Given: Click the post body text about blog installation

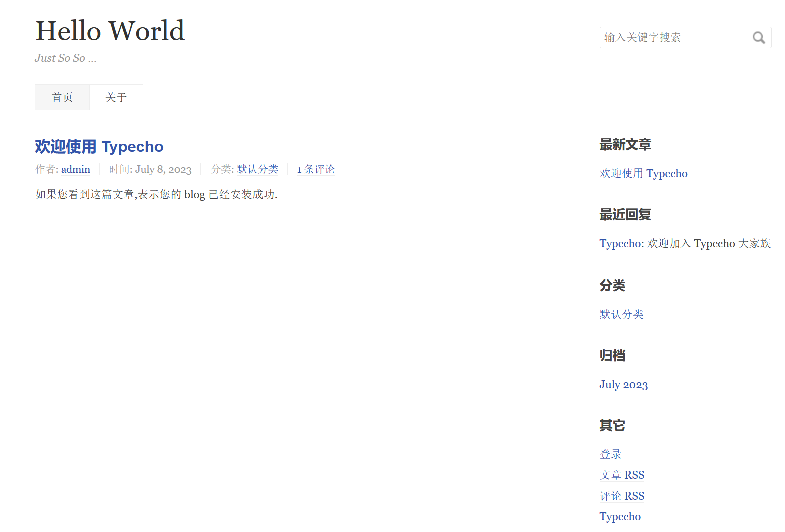Looking at the screenshot, I should 156,194.
